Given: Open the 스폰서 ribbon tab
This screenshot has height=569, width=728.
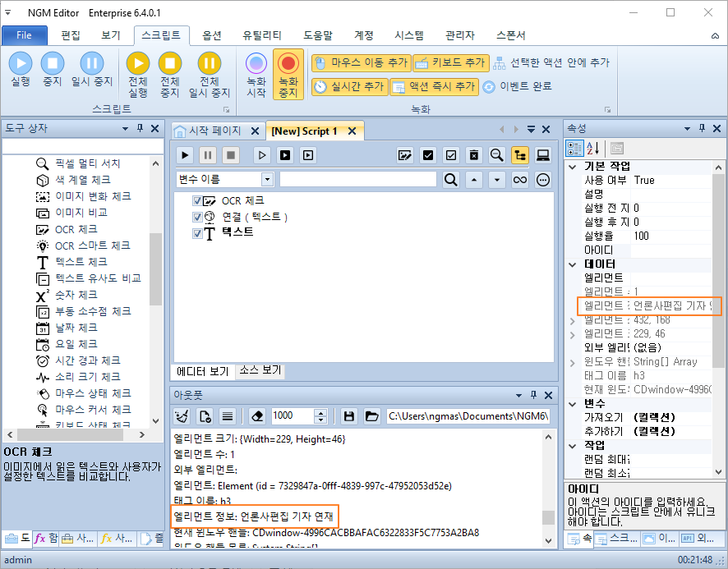Looking at the screenshot, I should click(511, 35).
